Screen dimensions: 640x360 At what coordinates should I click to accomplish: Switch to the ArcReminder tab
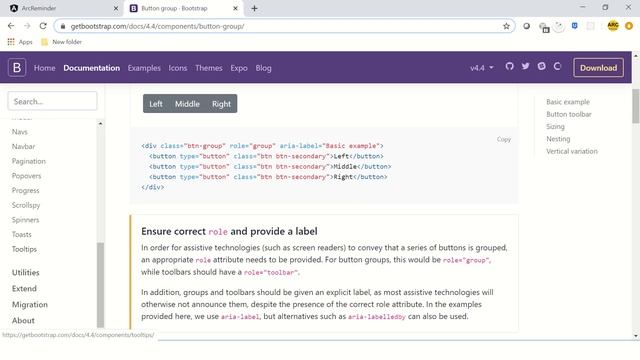point(61,8)
